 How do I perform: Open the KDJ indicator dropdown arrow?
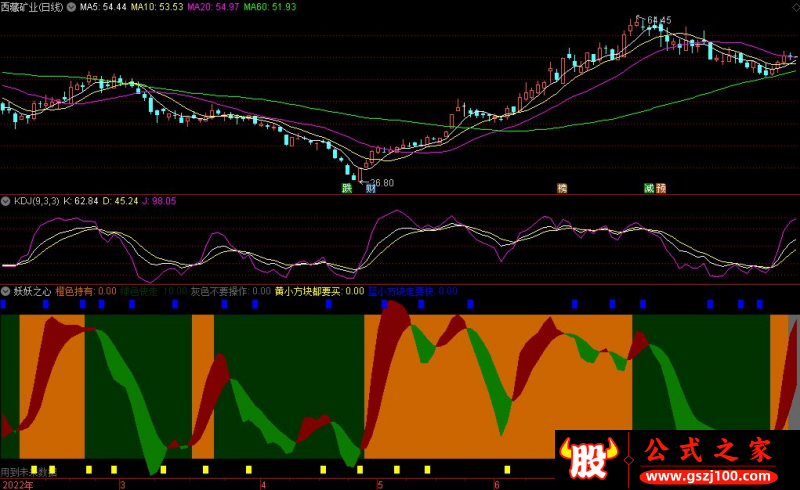point(6,201)
